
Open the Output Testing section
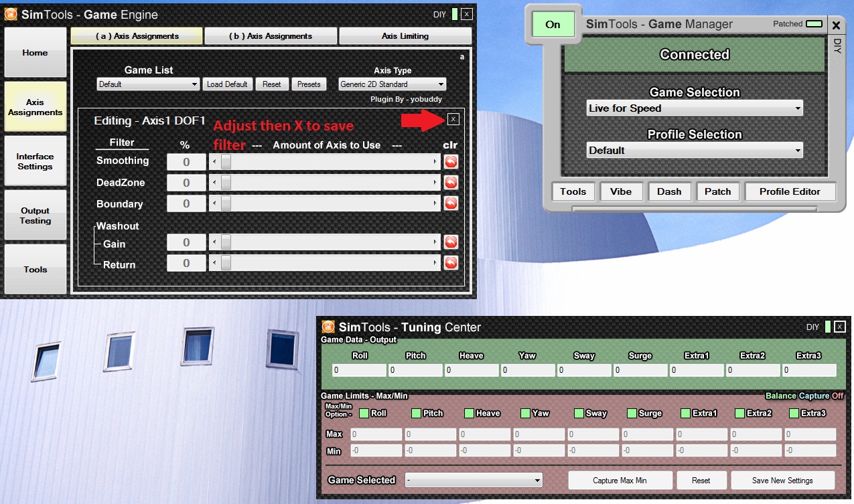point(35,215)
